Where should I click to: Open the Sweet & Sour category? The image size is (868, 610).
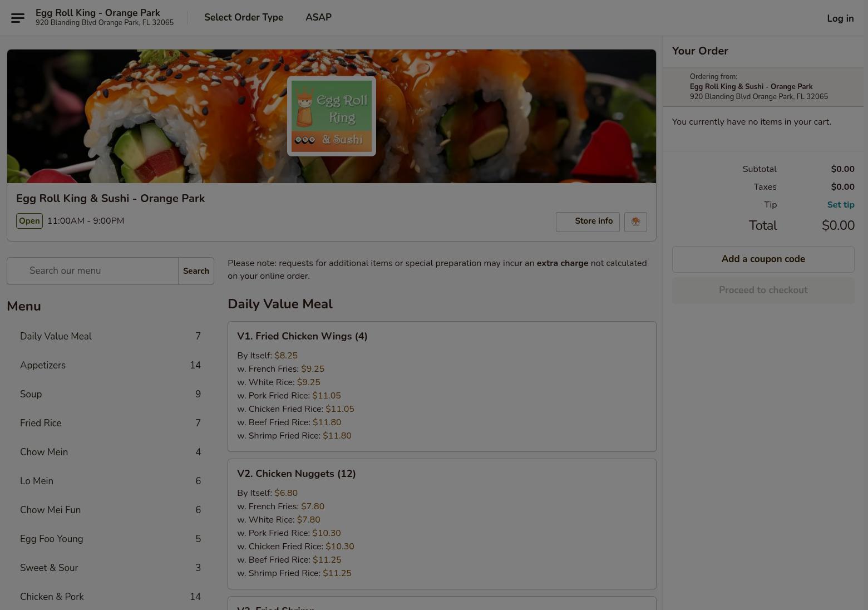click(110, 568)
